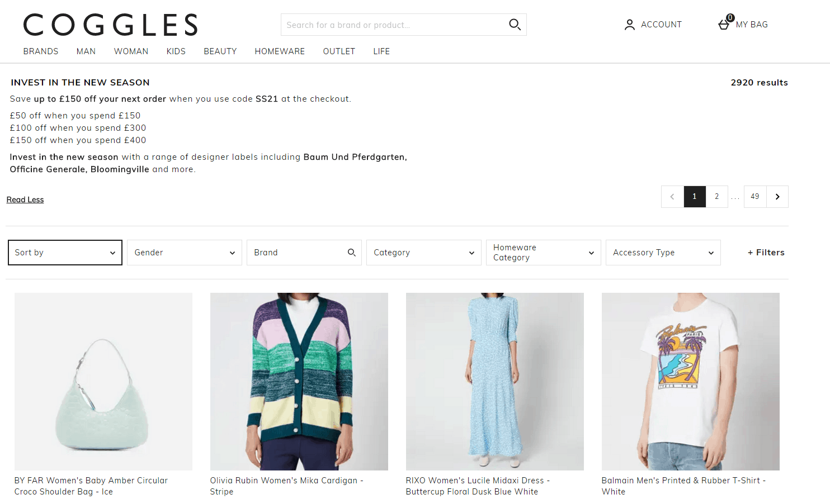
Task: Open the LIFE menu
Action: [381, 51]
